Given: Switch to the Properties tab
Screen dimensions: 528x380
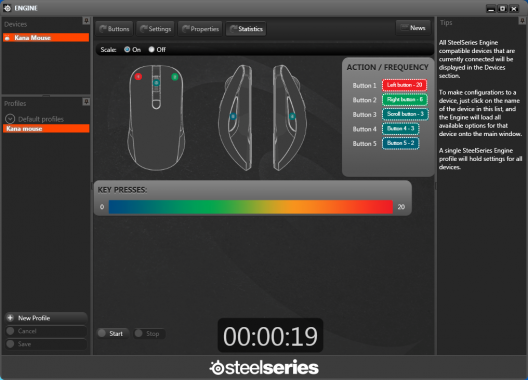Looking at the screenshot, I should 200,29.
